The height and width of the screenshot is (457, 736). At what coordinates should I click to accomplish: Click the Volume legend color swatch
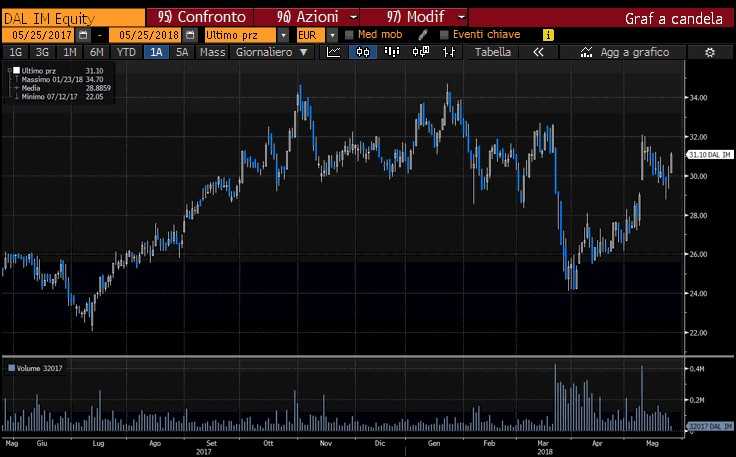click(x=12, y=368)
